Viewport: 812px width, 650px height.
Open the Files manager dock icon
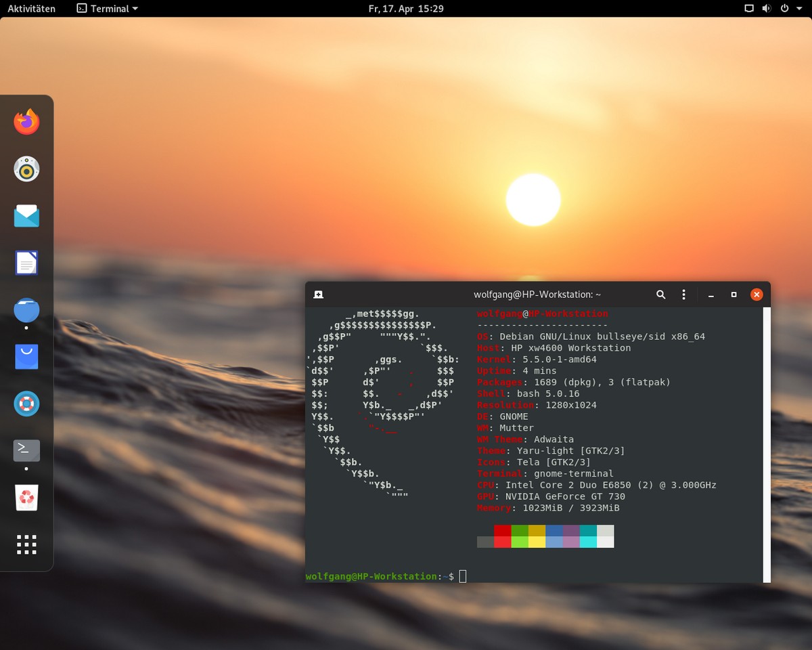point(26,310)
